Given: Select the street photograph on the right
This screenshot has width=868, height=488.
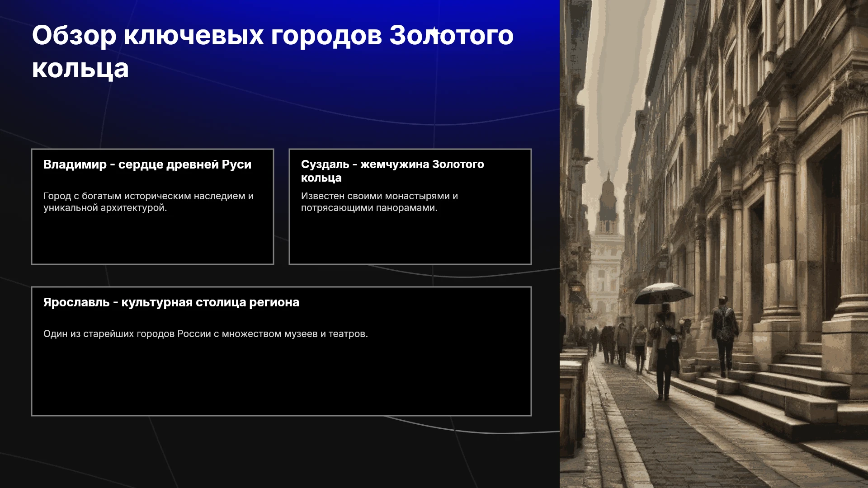Looking at the screenshot, I should click(x=714, y=244).
